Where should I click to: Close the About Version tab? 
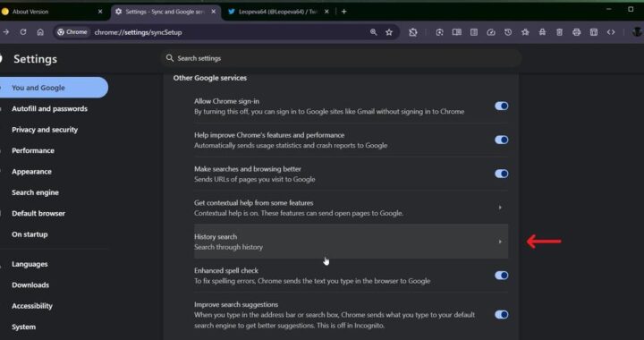pyautogui.click(x=100, y=12)
